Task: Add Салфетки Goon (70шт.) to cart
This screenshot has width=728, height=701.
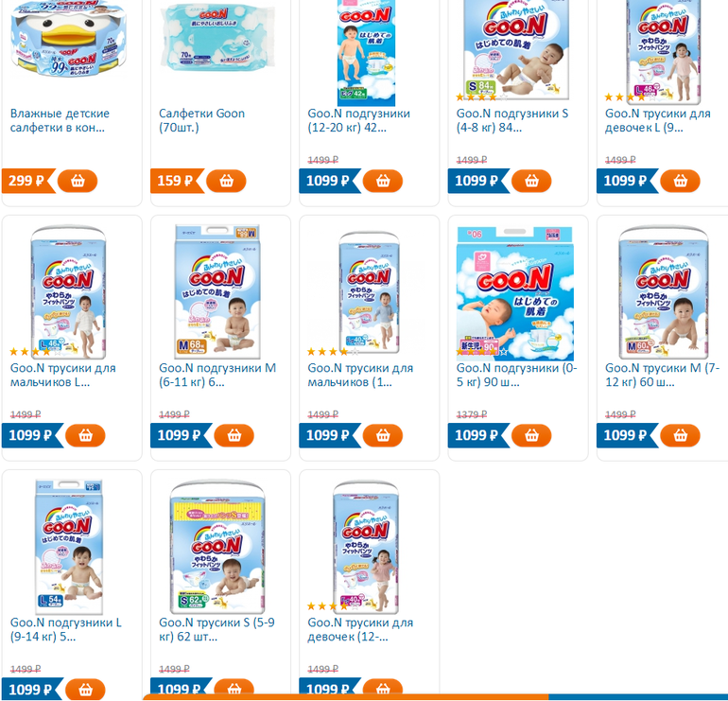Action: point(226,181)
